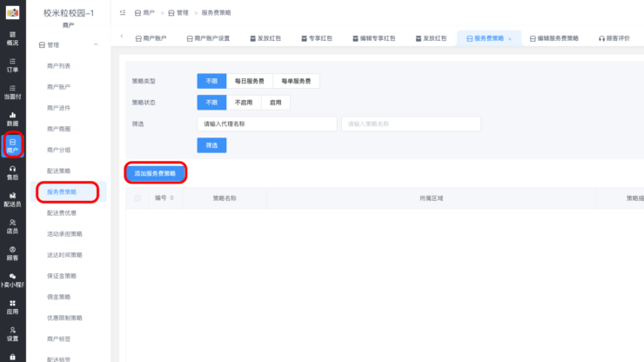Image resolution: width=644 pixels, height=362 pixels.
Task: Sort the table by 编号 column arrows
Action: point(171,198)
